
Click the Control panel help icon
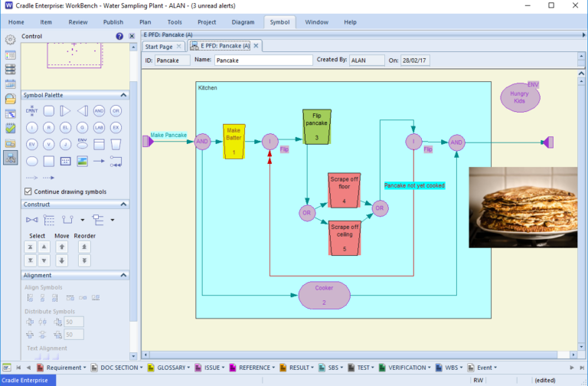[x=119, y=36]
